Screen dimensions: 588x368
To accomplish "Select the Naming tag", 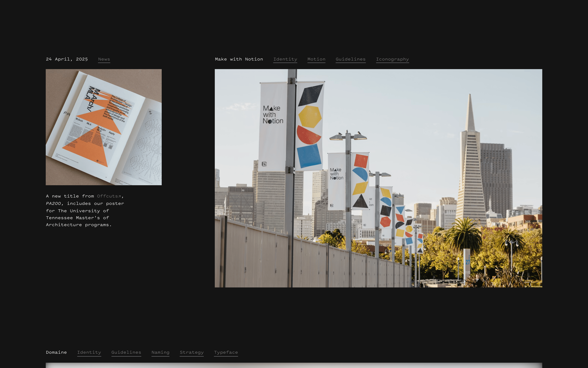I will (160, 352).
